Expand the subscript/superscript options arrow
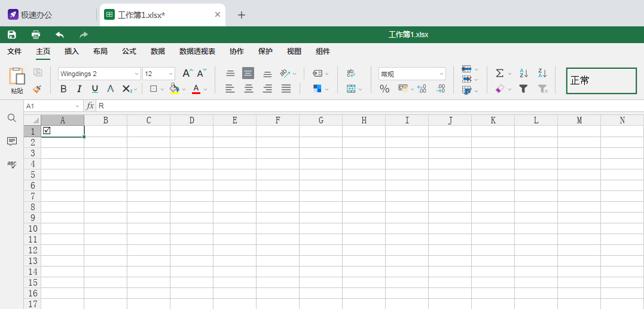 tap(136, 89)
